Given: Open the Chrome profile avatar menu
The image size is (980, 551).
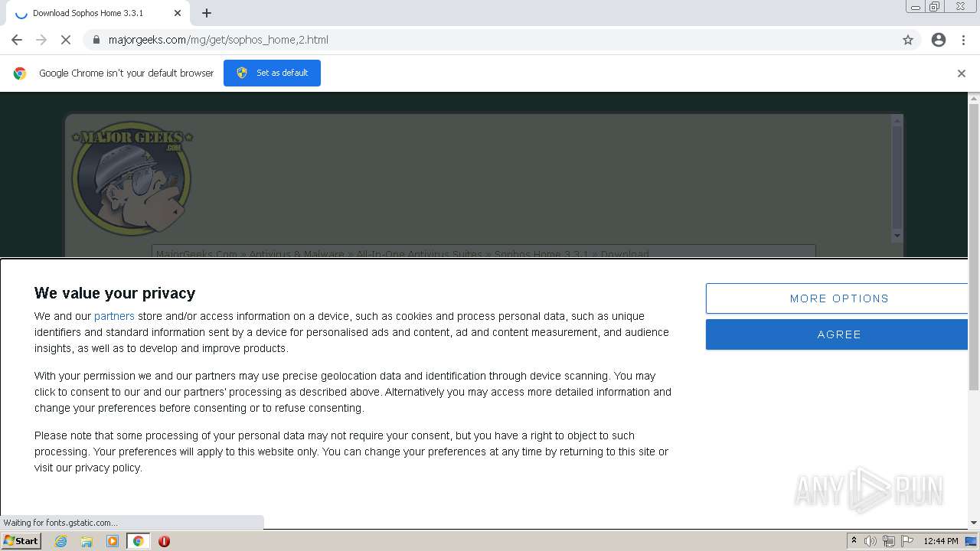Looking at the screenshot, I should click(x=939, y=40).
